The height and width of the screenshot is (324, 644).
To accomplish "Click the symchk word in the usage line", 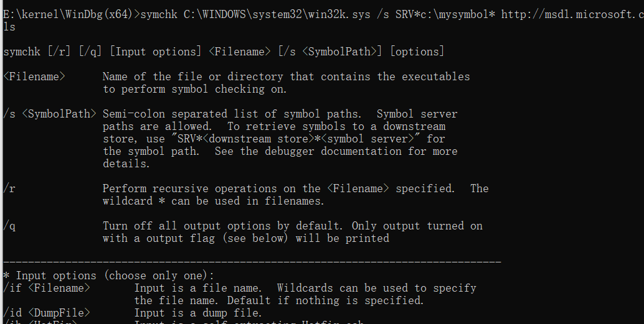I will [22, 52].
